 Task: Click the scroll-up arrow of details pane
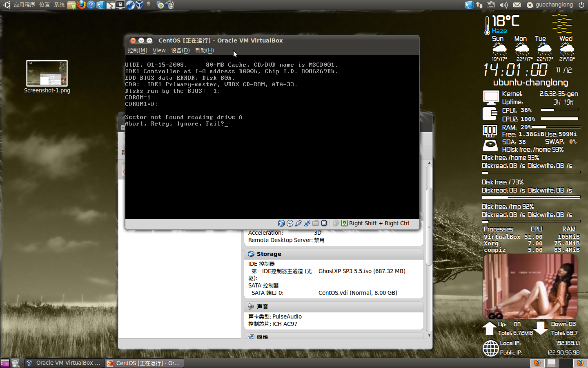tap(429, 163)
